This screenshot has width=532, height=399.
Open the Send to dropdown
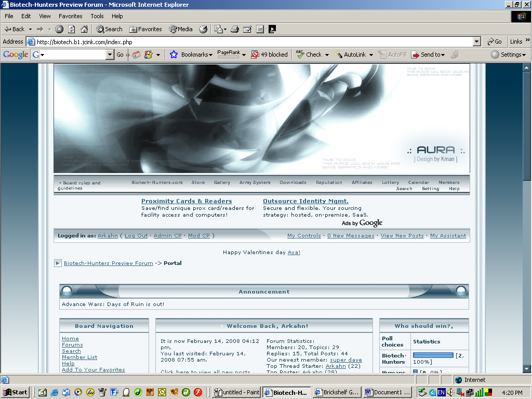tap(428, 54)
